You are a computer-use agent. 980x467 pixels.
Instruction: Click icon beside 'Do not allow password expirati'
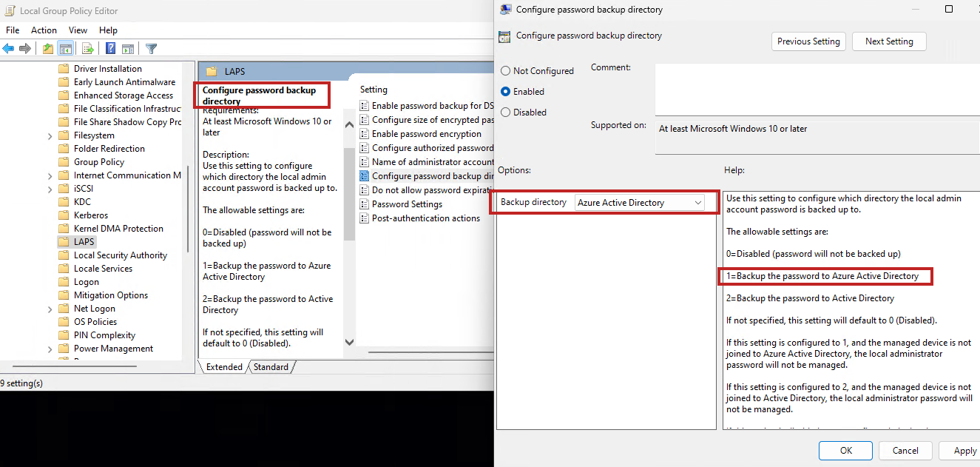(364, 190)
